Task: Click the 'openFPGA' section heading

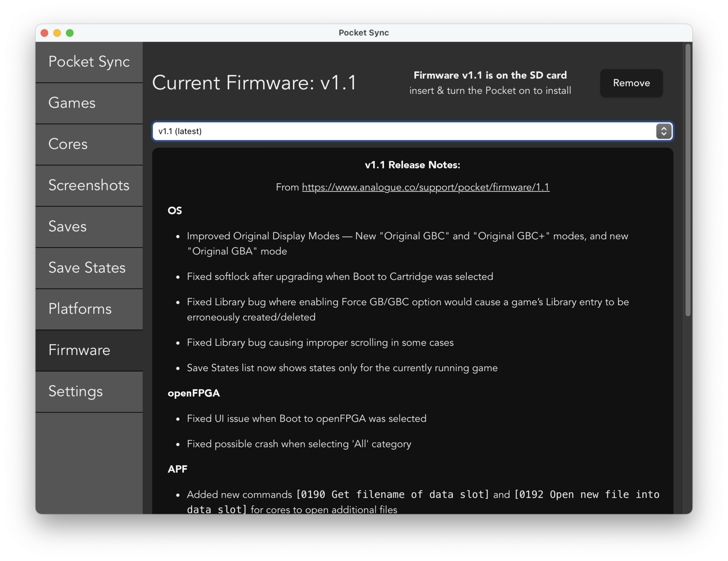Action: pyautogui.click(x=194, y=393)
